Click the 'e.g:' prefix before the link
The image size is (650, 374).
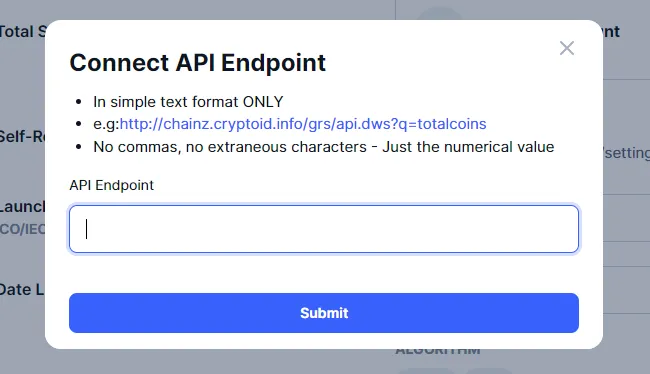(106, 124)
